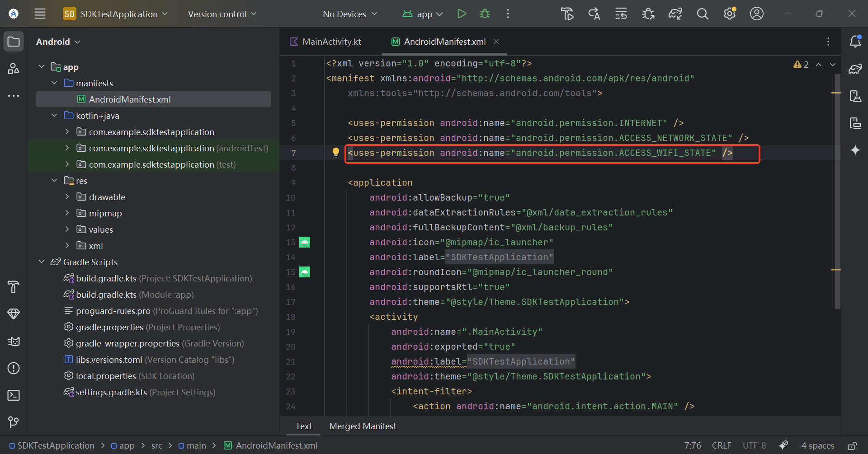Open Search Everywhere

tap(702, 14)
